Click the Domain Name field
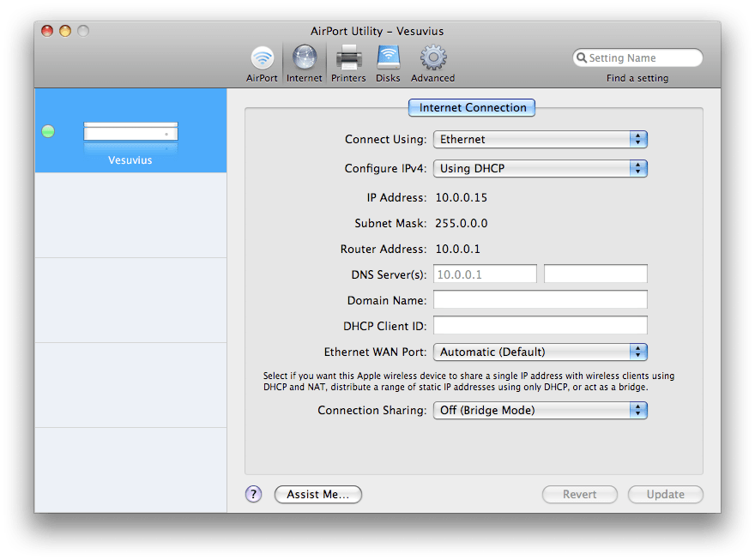The width and height of the screenshot is (755, 560). point(541,300)
